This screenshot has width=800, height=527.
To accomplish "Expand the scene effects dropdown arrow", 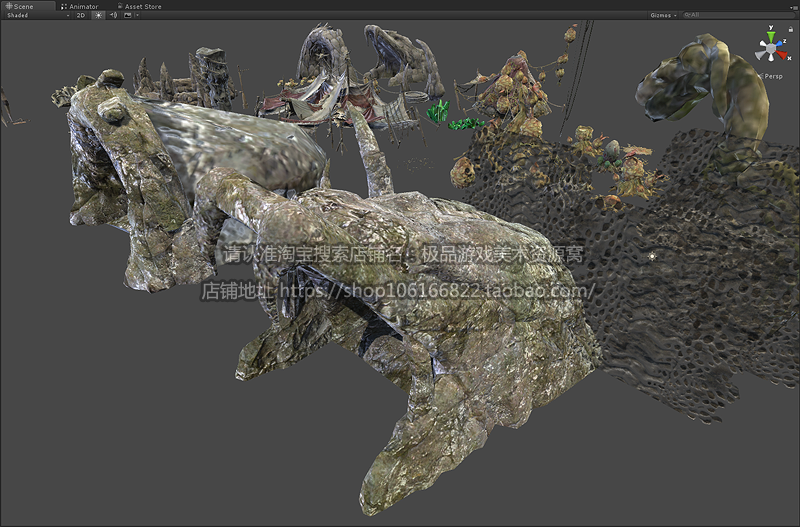I will (137, 15).
